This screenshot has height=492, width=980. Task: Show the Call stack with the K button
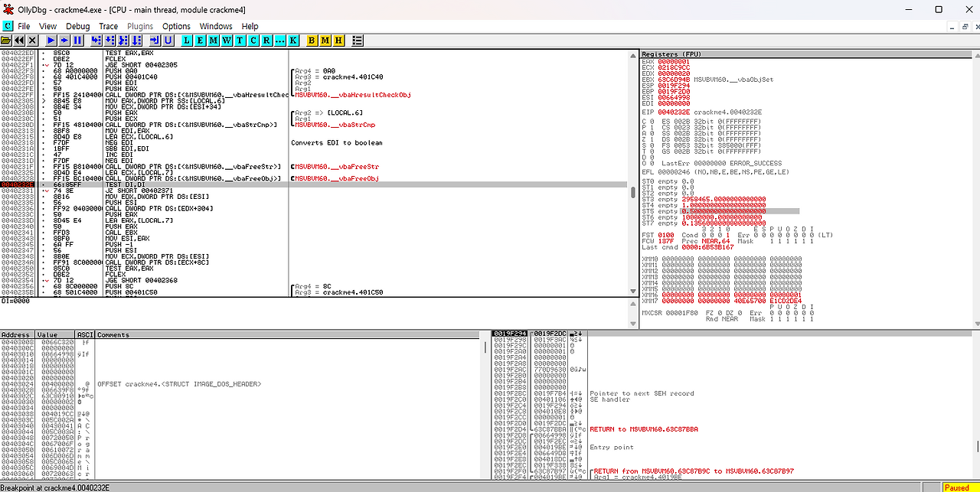click(292, 40)
